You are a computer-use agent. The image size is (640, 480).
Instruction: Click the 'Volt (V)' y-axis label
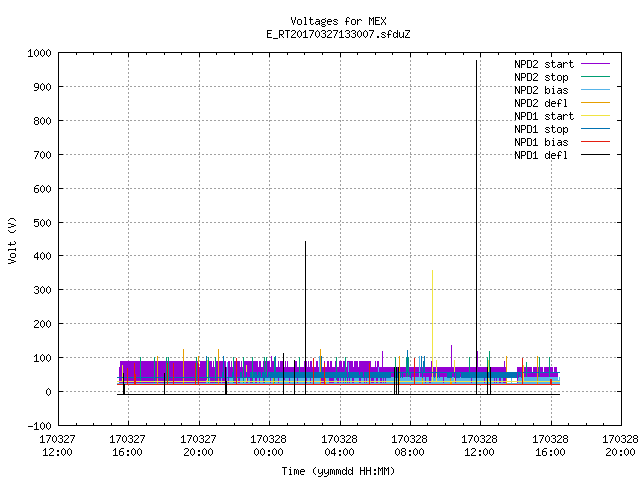(x=12, y=240)
